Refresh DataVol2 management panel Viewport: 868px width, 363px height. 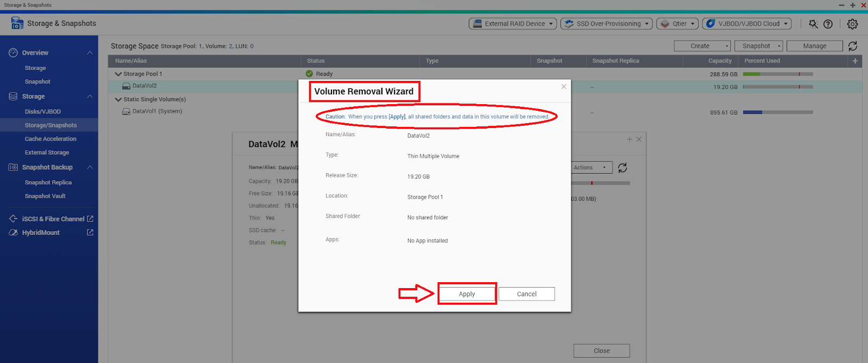coord(622,168)
